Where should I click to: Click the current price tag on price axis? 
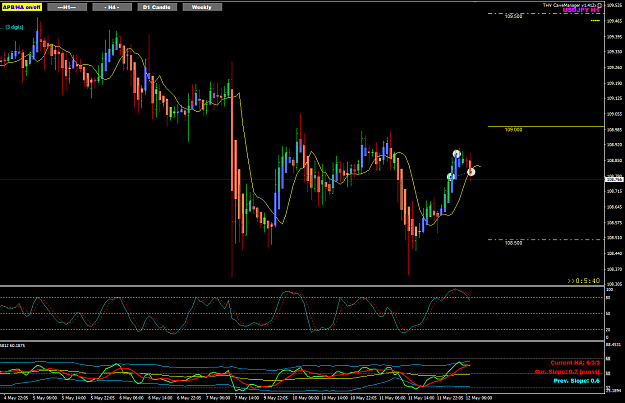coord(614,179)
